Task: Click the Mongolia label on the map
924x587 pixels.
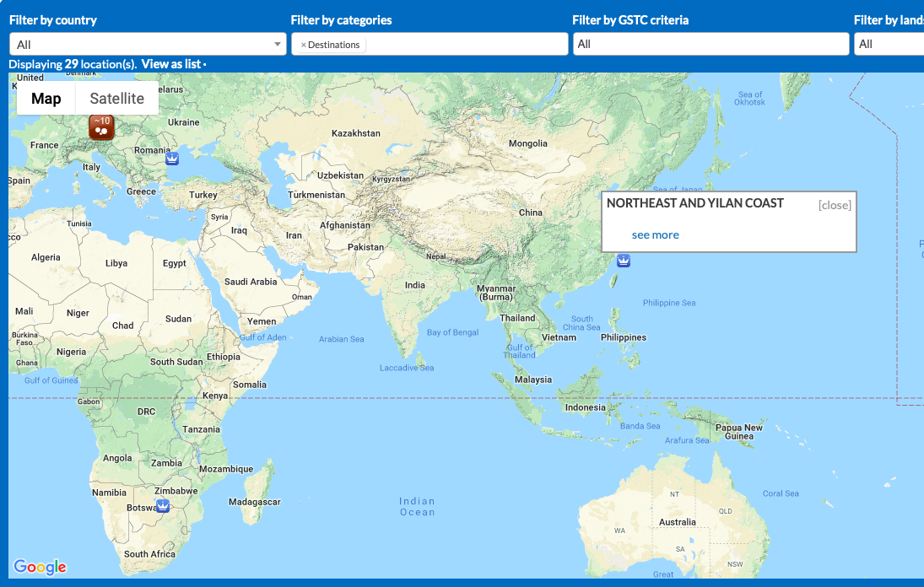Action: (x=528, y=143)
